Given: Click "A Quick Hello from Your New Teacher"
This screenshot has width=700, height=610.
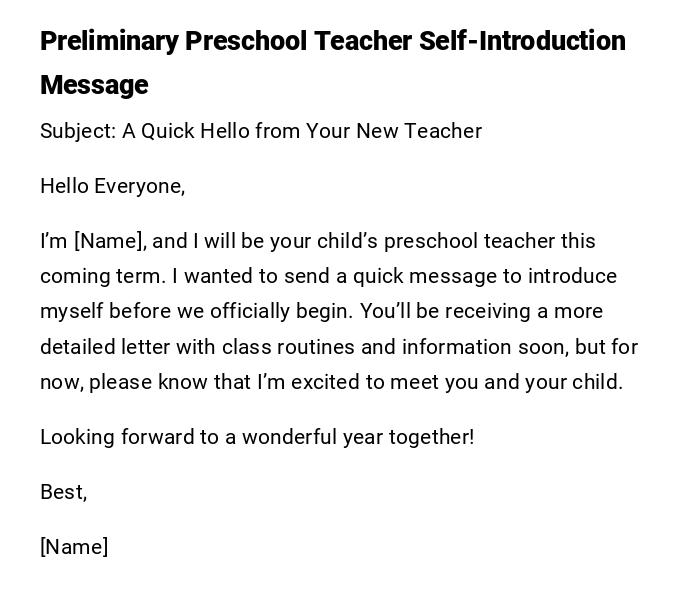Looking at the screenshot, I should (302, 131).
